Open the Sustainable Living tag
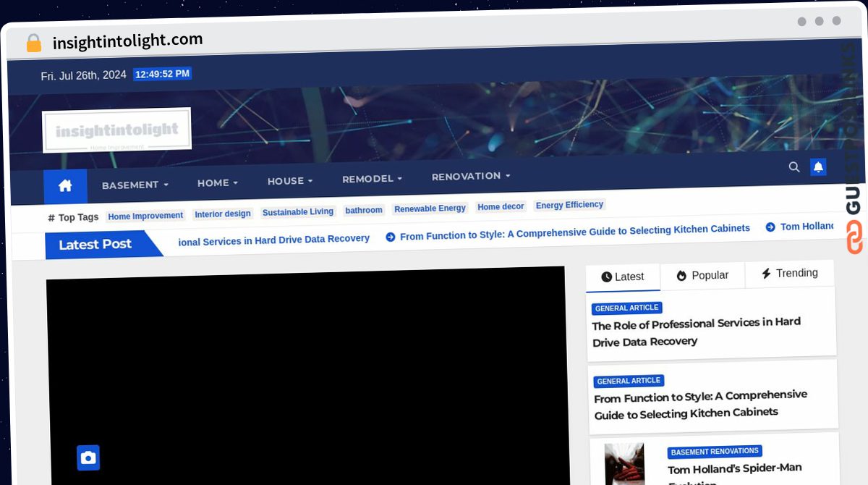868x485 pixels. (x=298, y=212)
